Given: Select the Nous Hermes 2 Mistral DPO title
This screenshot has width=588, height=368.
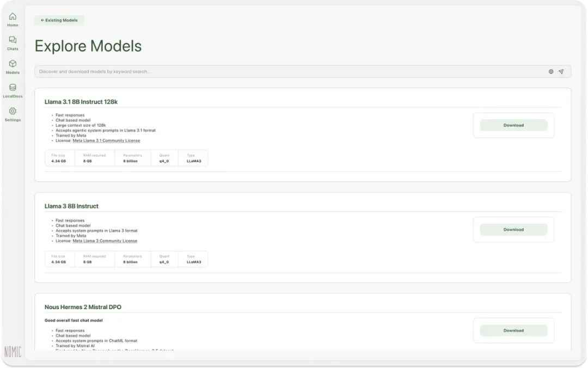Looking at the screenshot, I should click(83, 307).
